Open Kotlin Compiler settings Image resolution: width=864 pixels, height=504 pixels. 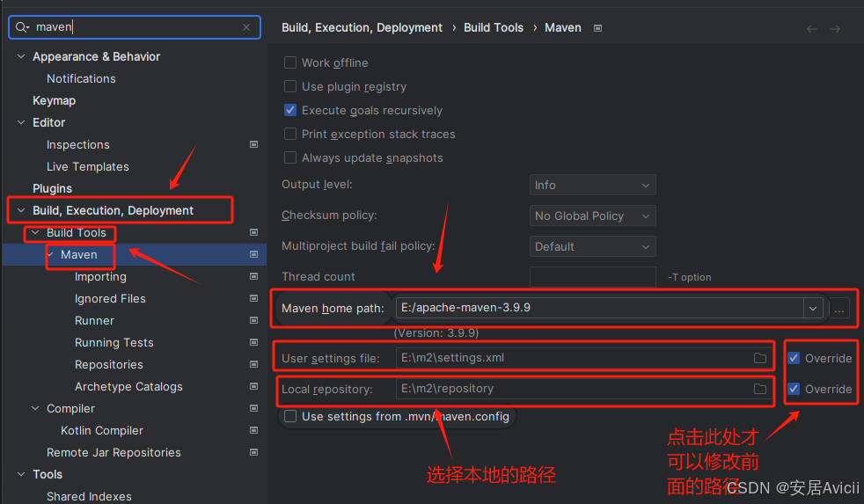[102, 430]
